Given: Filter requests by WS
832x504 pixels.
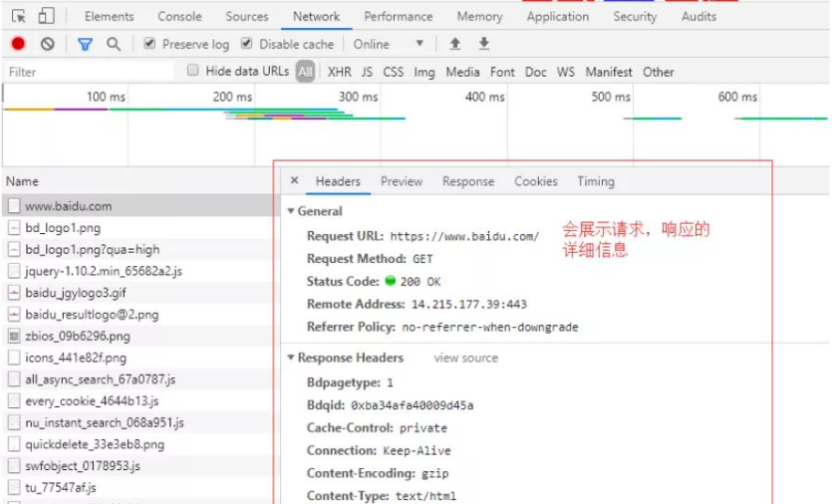Looking at the screenshot, I should coord(566,72).
